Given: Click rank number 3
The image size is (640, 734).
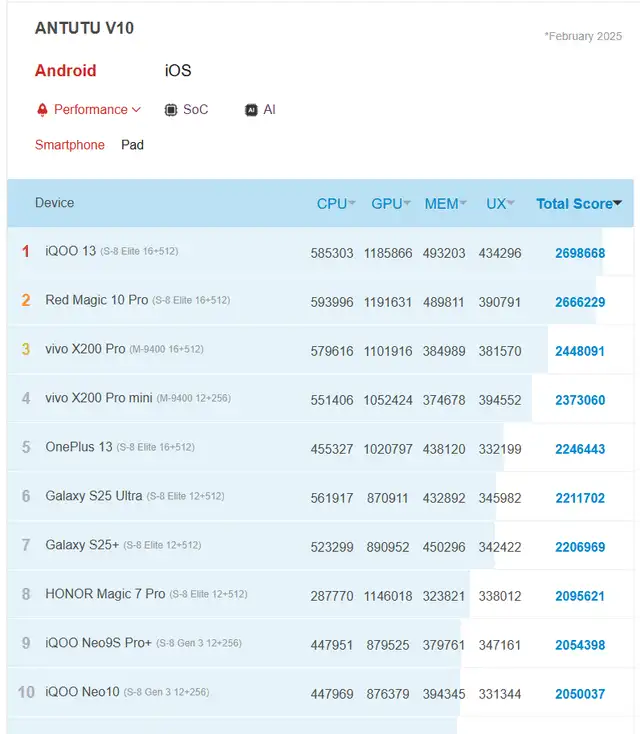Looking at the screenshot, I should (x=26, y=349).
